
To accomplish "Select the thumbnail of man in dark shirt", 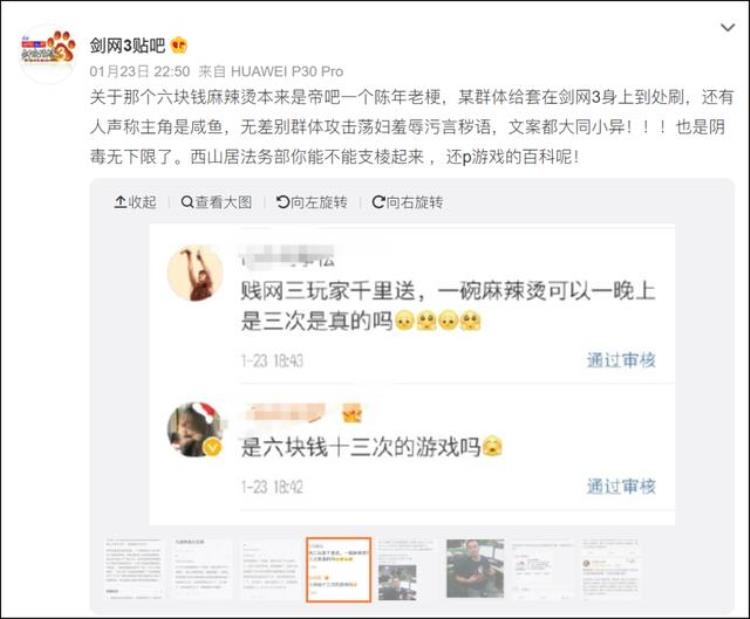I will tap(475, 568).
